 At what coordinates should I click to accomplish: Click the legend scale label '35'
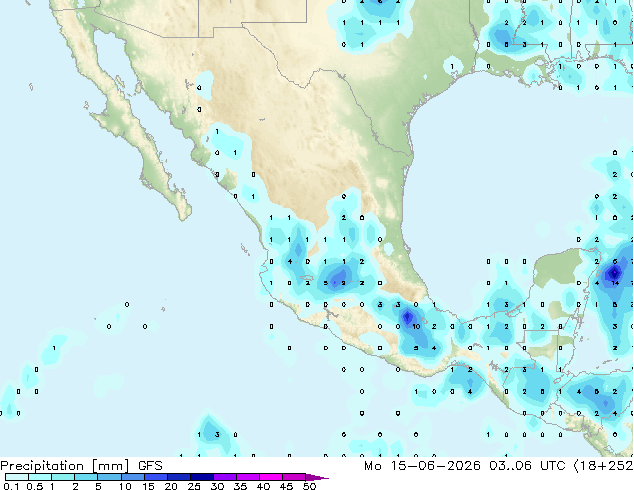240,486
